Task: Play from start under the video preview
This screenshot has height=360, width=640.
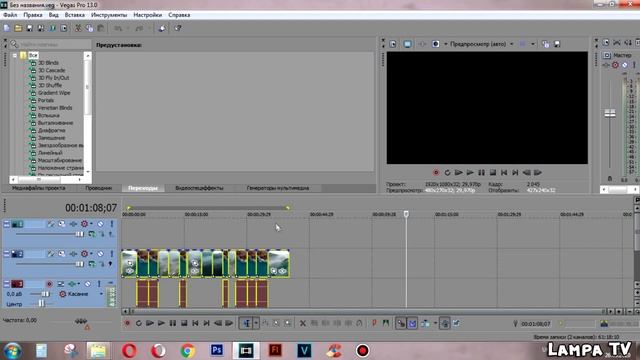Action: pos(459,173)
